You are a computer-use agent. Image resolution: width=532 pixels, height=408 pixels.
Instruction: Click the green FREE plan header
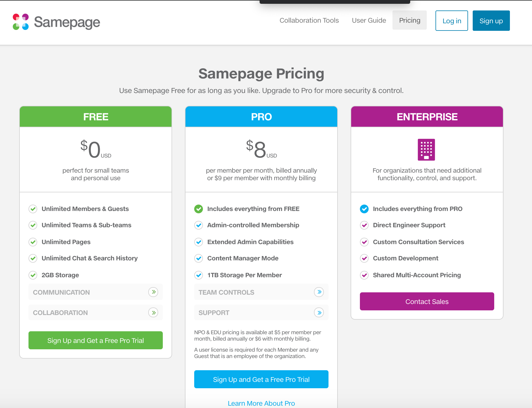tap(96, 117)
